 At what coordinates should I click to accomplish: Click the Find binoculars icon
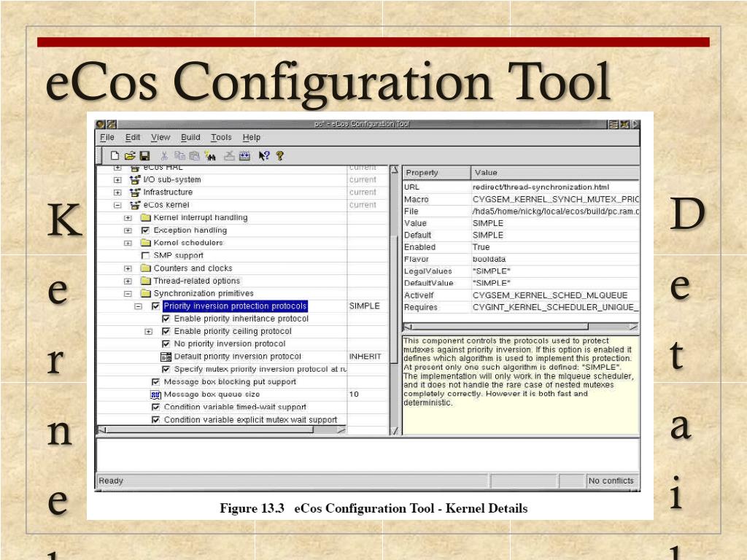coord(210,156)
